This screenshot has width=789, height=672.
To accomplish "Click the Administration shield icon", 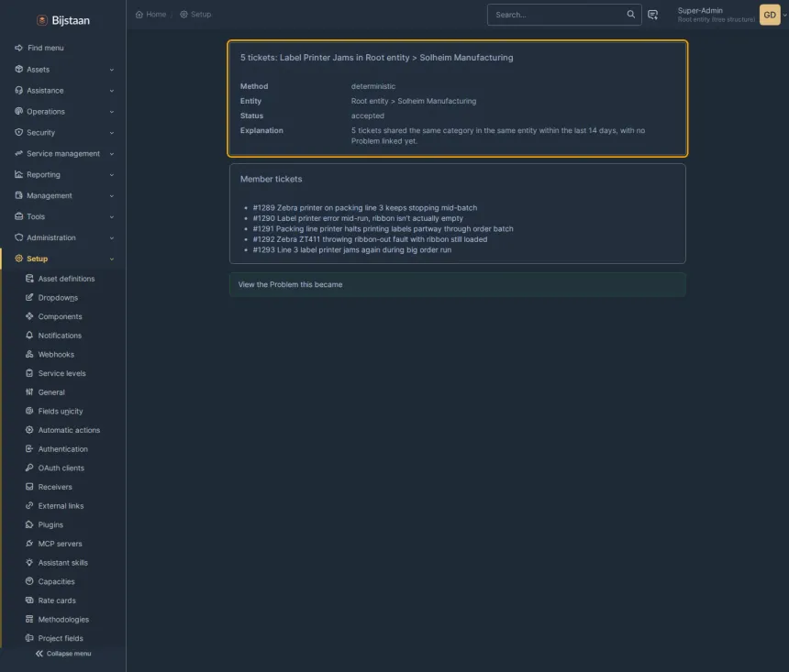I will [18, 237].
